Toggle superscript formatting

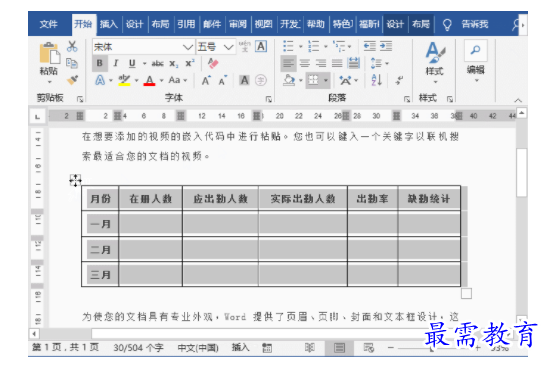189,63
